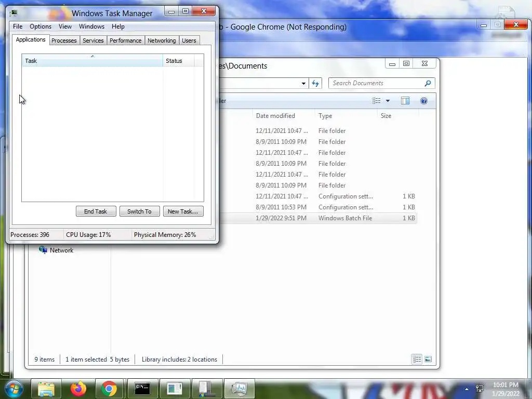Switch to the Performance tab
The width and height of the screenshot is (532, 399).
[x=126, y=41]
